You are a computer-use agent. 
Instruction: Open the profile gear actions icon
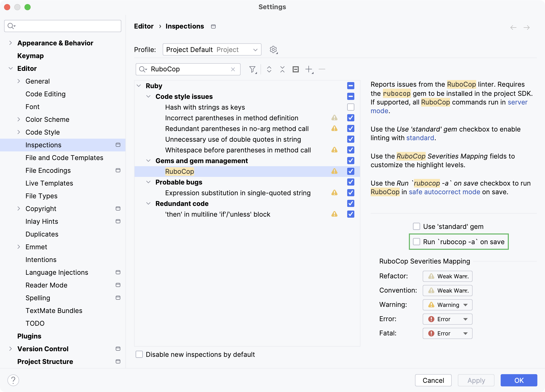[x=274, y=49]
